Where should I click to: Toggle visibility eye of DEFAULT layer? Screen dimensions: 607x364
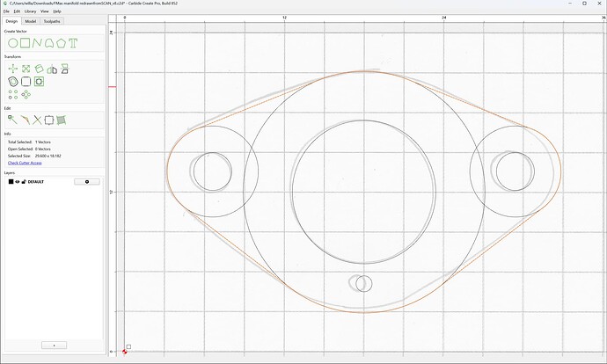pos(18,182)
